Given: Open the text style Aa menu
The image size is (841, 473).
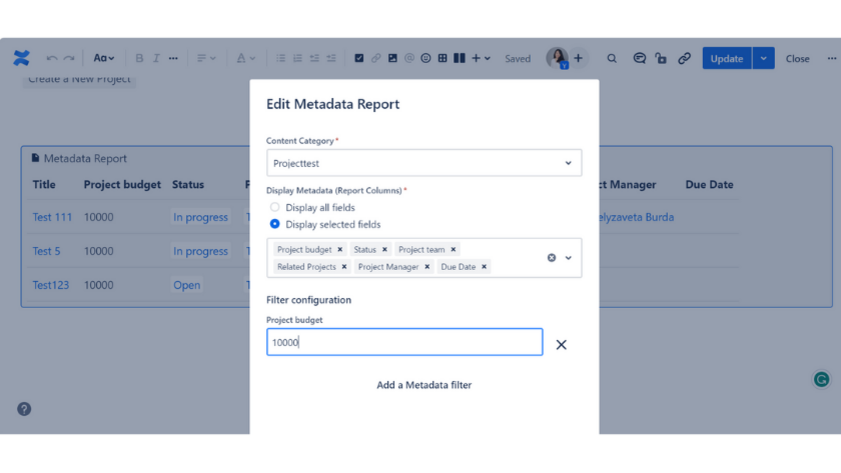Looking at the screenshot, I should (103, 58).
